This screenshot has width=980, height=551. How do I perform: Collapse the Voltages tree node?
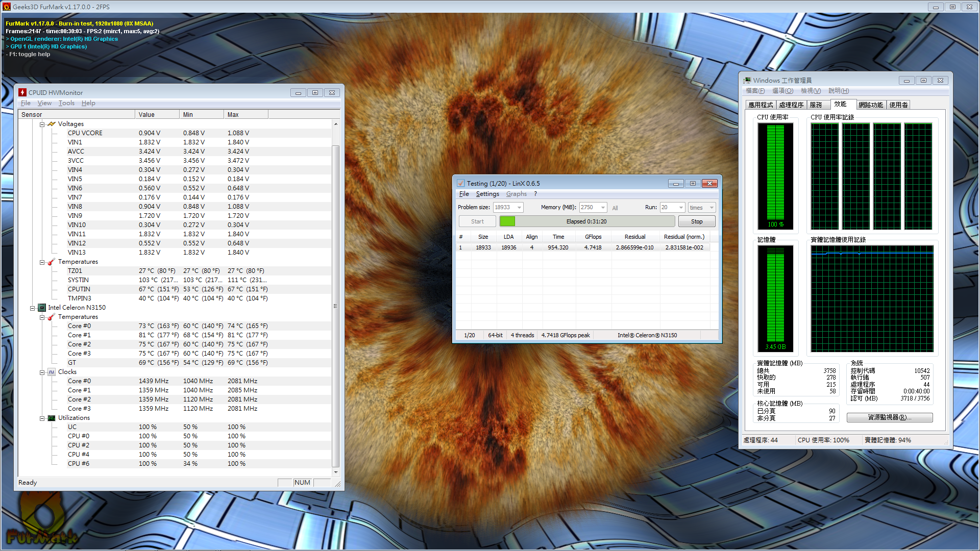point(42,124)
